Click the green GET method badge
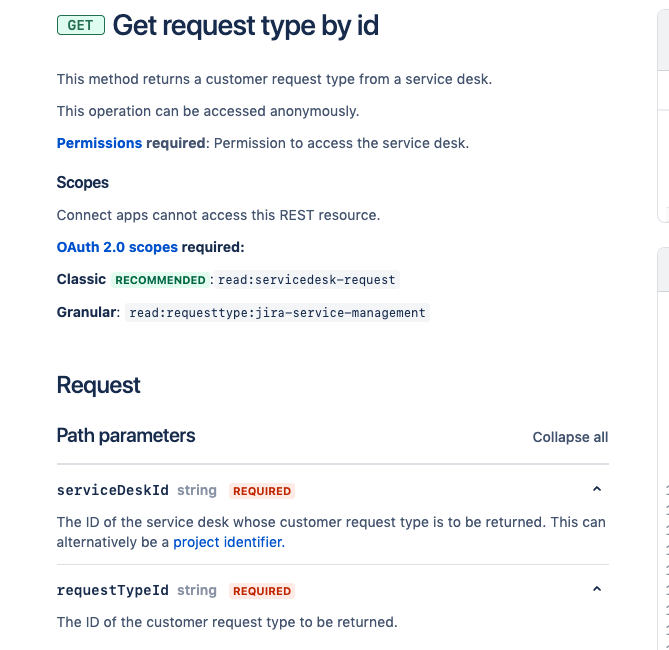Image resolution: width=669 pixels, height=650 pixels. pyautogui.click(x=80, y=26)
